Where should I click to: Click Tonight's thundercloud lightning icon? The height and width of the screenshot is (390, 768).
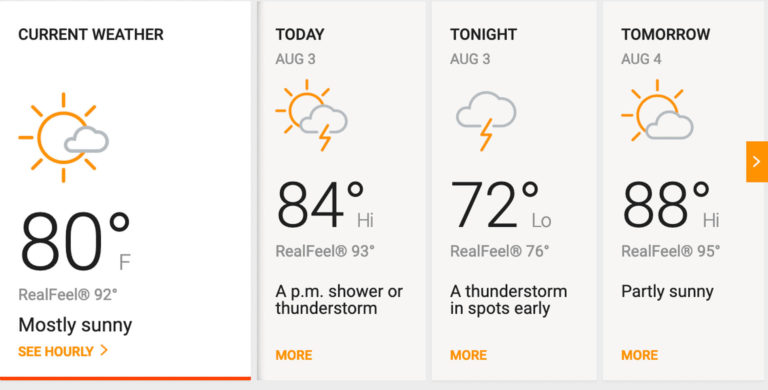486,121
